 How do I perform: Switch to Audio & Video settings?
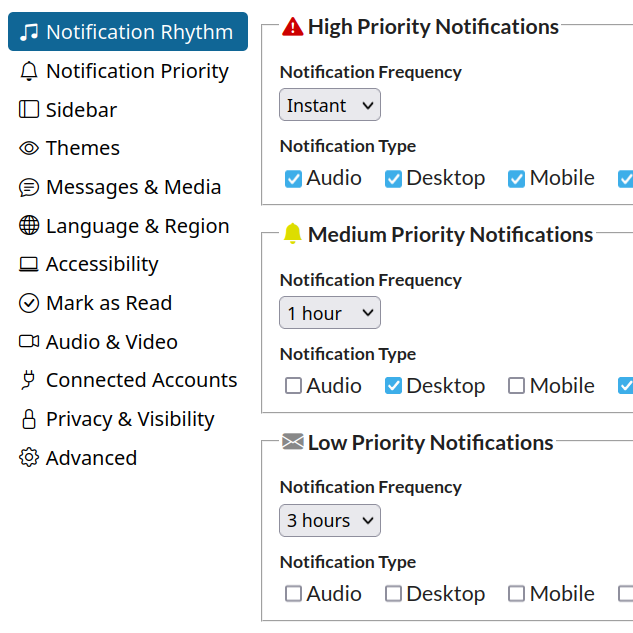click(x=111, y=342)
